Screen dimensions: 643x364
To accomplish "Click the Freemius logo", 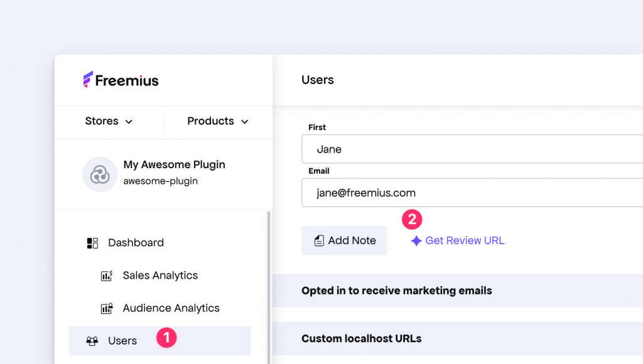I will [x=121, y=80].
